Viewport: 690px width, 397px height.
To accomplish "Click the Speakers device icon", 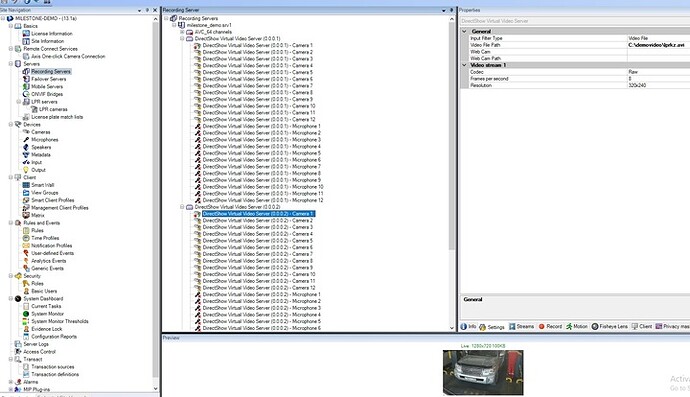I will (x=26, y=147).
